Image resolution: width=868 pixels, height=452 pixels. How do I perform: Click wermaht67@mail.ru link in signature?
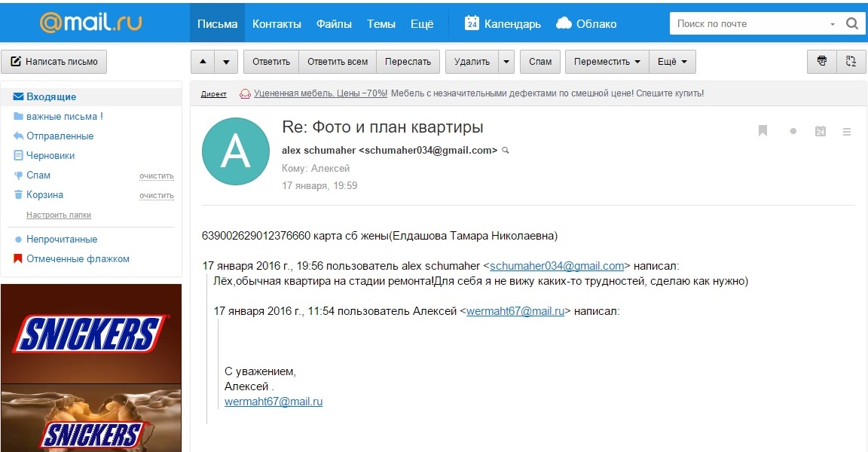coord(274,402)
